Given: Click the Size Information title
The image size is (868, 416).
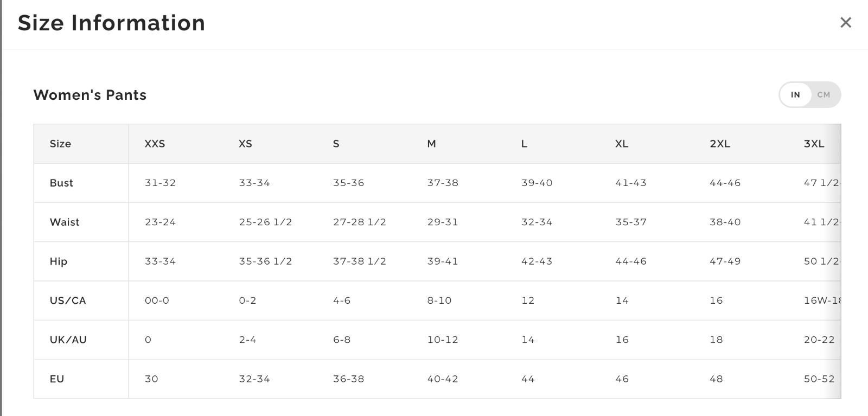Looking at the screenshot, I should click(x=111, y=23).
